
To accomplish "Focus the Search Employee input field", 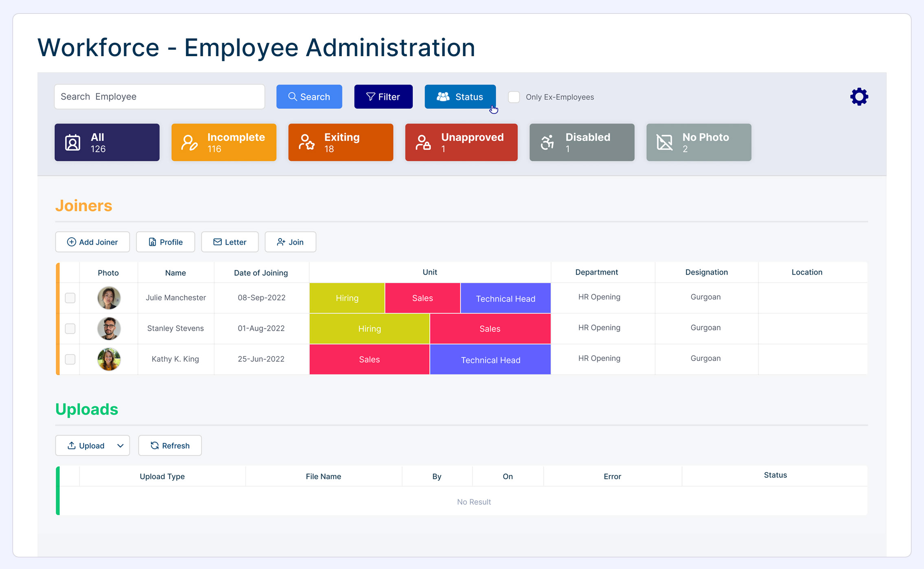I will click(x=159, y=97).
